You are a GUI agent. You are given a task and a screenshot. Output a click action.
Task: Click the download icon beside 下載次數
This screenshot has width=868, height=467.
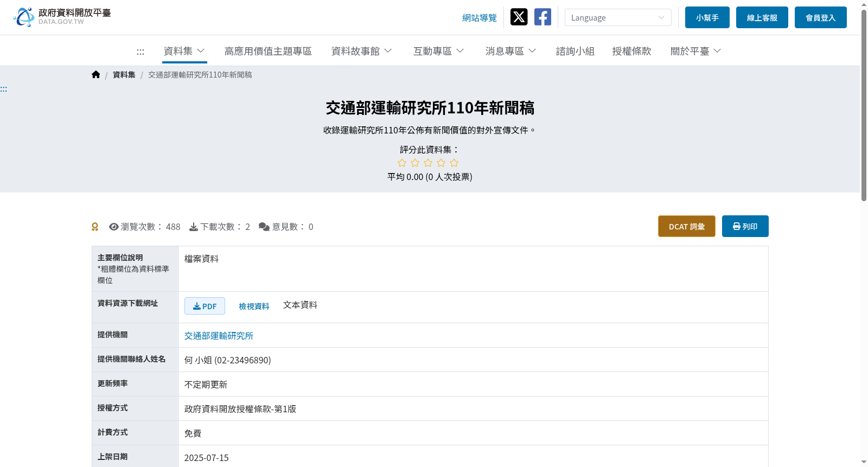click(x=194, y=227)
